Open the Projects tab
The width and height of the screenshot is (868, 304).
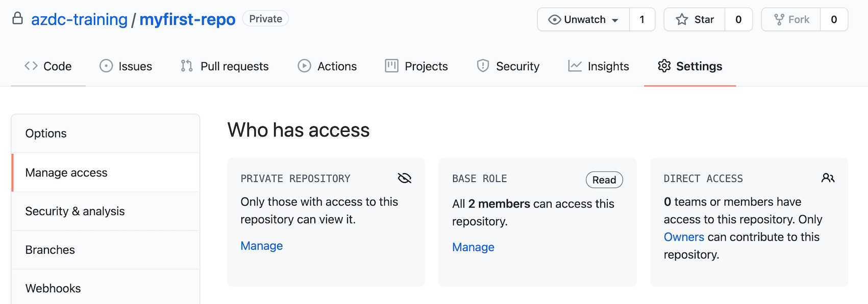coord(416,66)
